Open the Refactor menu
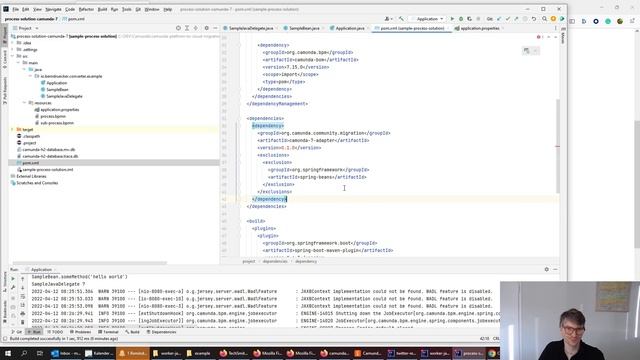The image size is (640, 360). coord(86,9)
